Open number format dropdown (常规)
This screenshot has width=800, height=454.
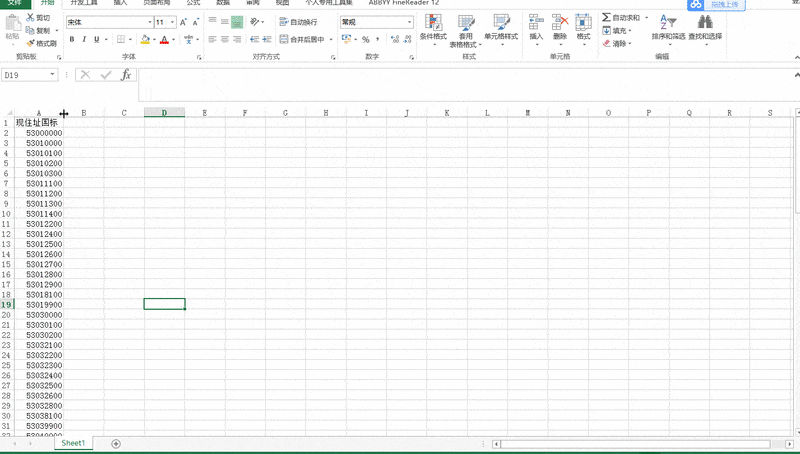409,22
